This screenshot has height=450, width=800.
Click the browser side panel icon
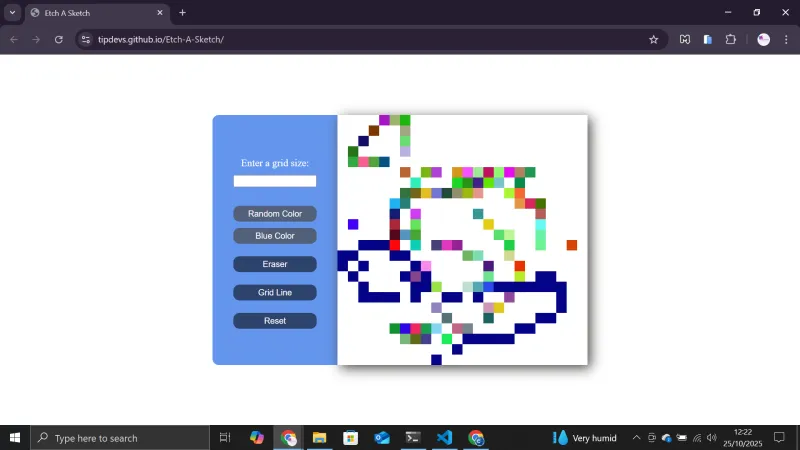click(x=708, y=39)
